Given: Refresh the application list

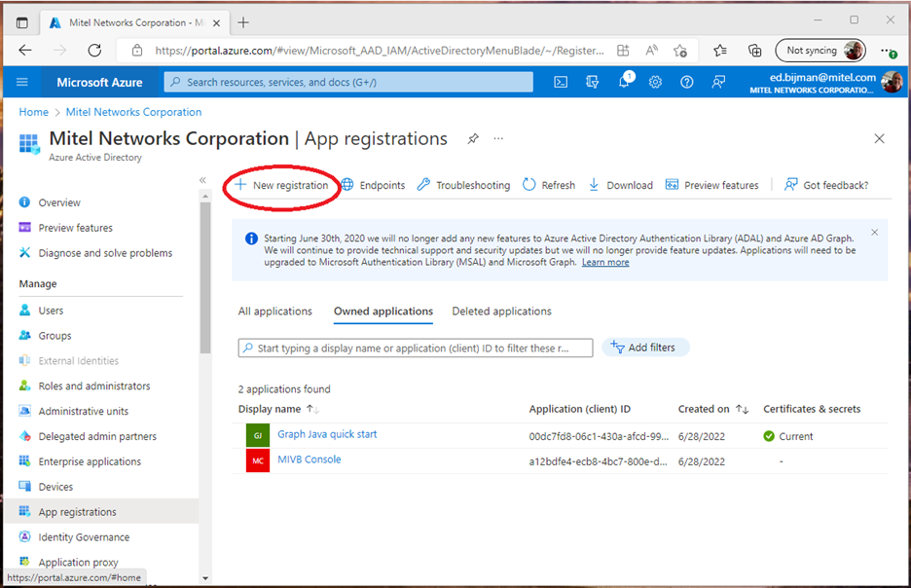Looking at the screenshot, I should pos(548,184).
